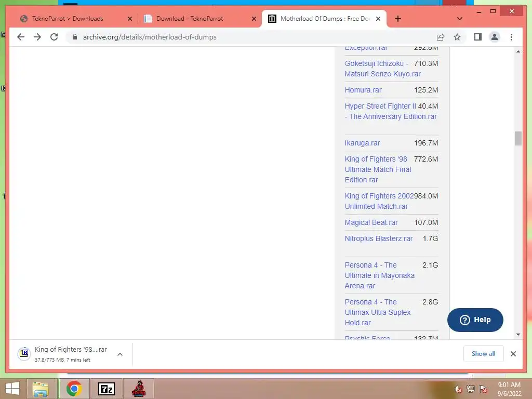
Task: Download Hyper Street Fighter II Anniversary Edition.rar
Action: click(x=391, y=111)
